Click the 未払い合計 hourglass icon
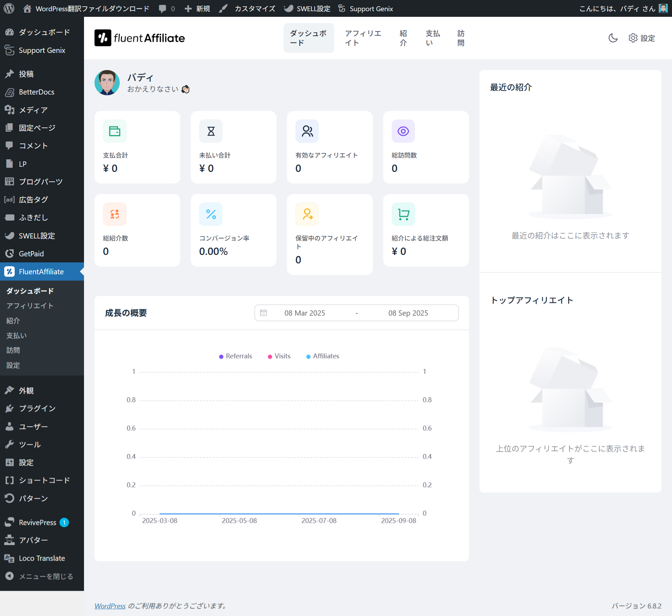The image size is (672, 616). [x=211, y=131]
